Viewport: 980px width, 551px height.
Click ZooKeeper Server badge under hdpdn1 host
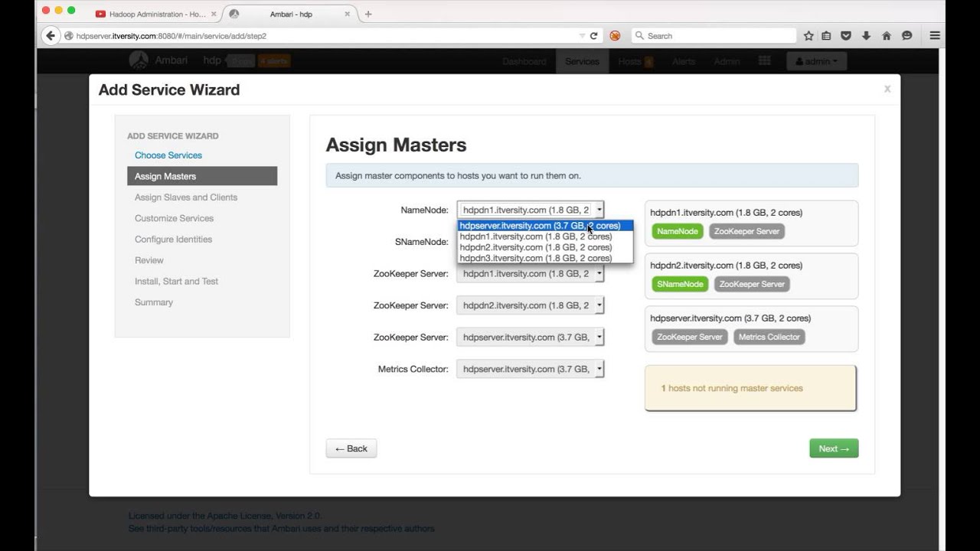pos(746,231)
